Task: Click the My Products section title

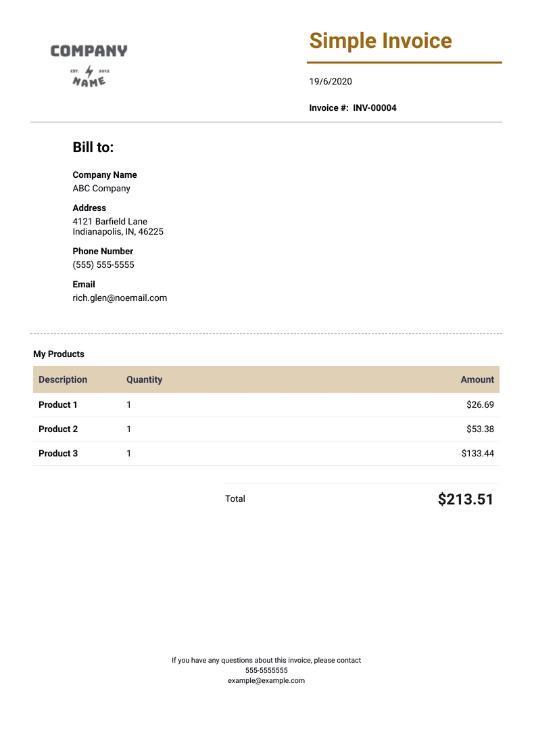Action: pos(59,354)
